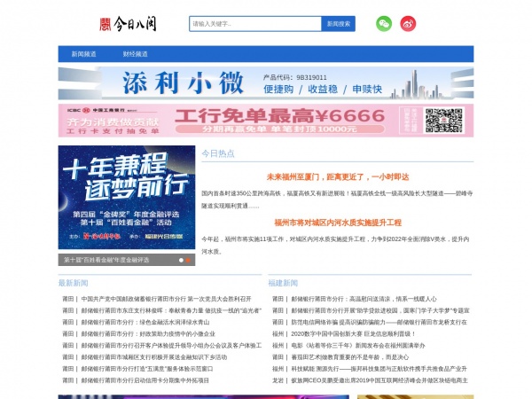Focus the keyword search input field
The image size is (532, 399).
(255, 24)
